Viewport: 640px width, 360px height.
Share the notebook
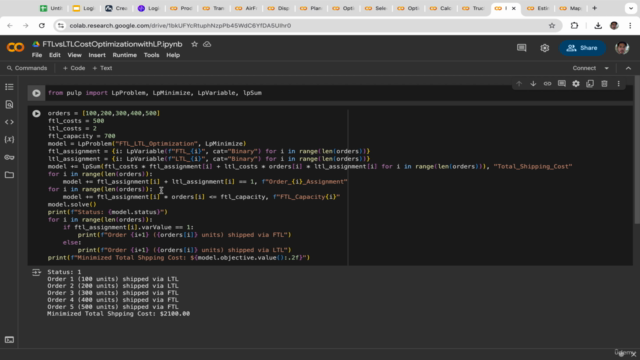[x=582, y=48]
